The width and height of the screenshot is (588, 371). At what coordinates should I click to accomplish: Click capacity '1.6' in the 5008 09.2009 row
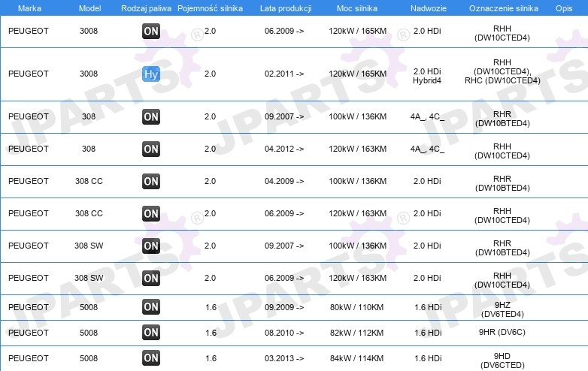click(x=211, y=307)
